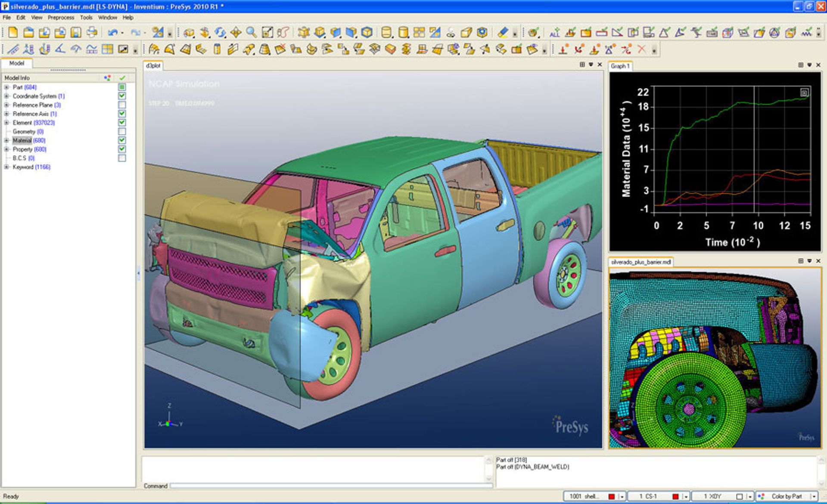This screenshot has height=504, width=827.
Task: Click the color dots icon in Model Info header
Action: (x=107, y=78)
